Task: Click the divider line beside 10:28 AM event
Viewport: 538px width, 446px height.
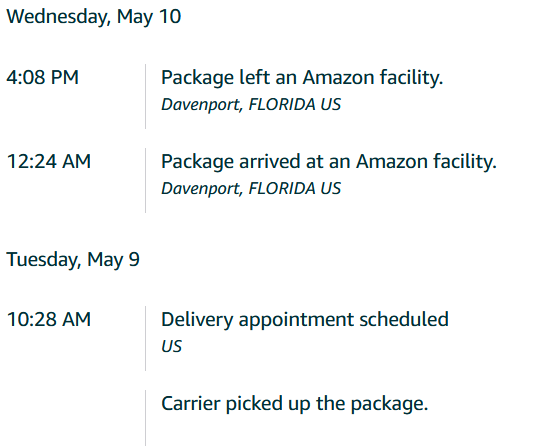Action: [145, 338]
